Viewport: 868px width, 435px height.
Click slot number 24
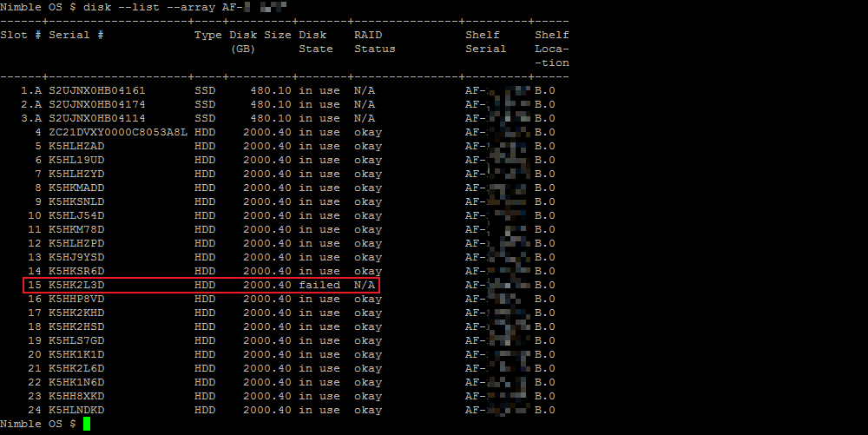35,410
